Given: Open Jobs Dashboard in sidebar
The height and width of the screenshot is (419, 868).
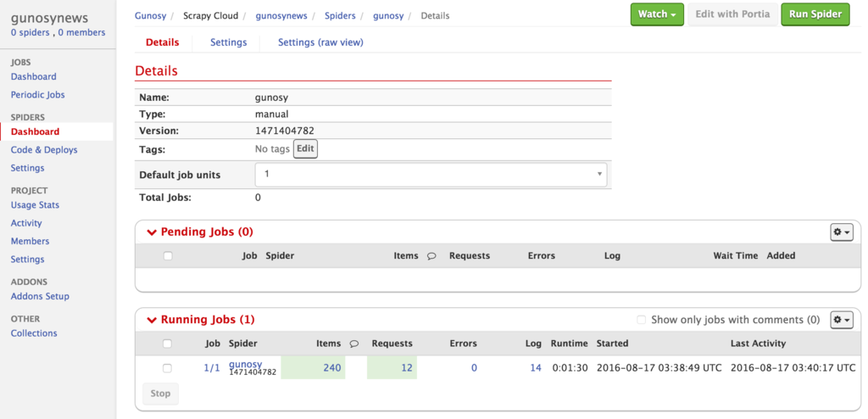Looking at the screenshot, I should point(33,76).
